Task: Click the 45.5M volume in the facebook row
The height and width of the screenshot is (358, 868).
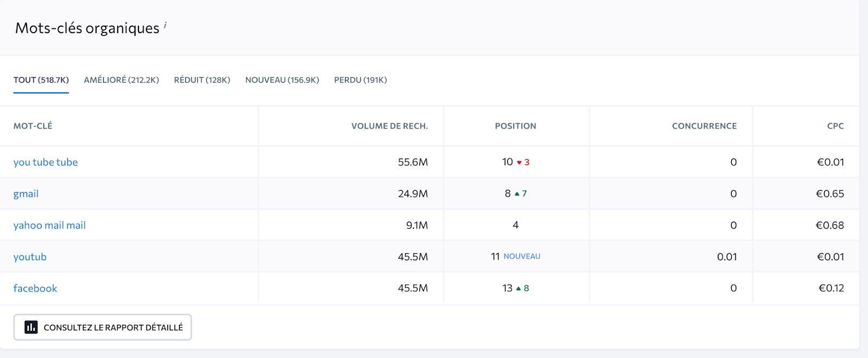Action: tap(413, 288)
